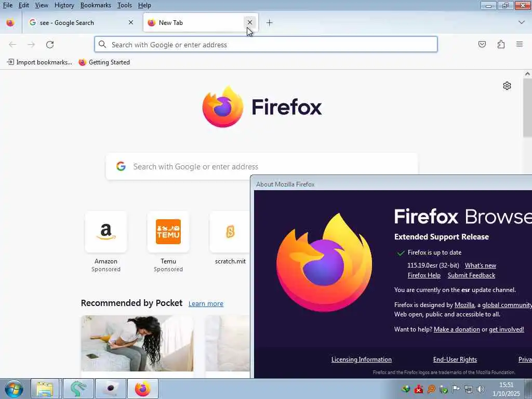Viewport: 532px width, 399px height.
Task: Click the page scrollbar up arrow
Action: pos(527,74)
